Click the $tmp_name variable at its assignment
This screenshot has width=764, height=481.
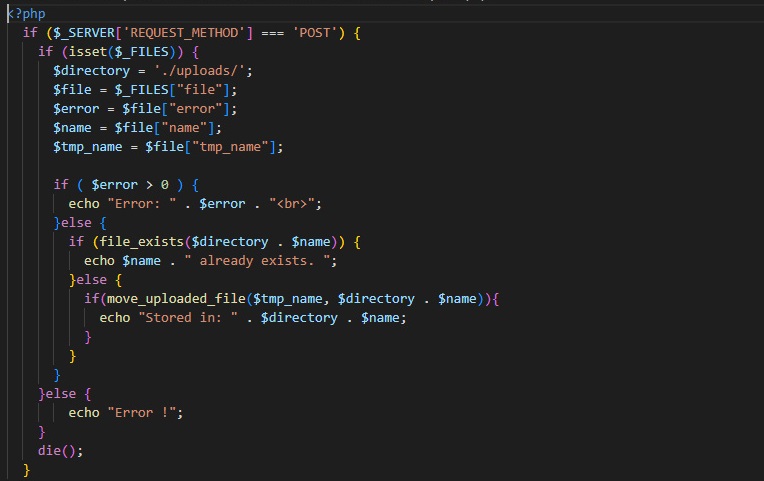coord(88,147)
